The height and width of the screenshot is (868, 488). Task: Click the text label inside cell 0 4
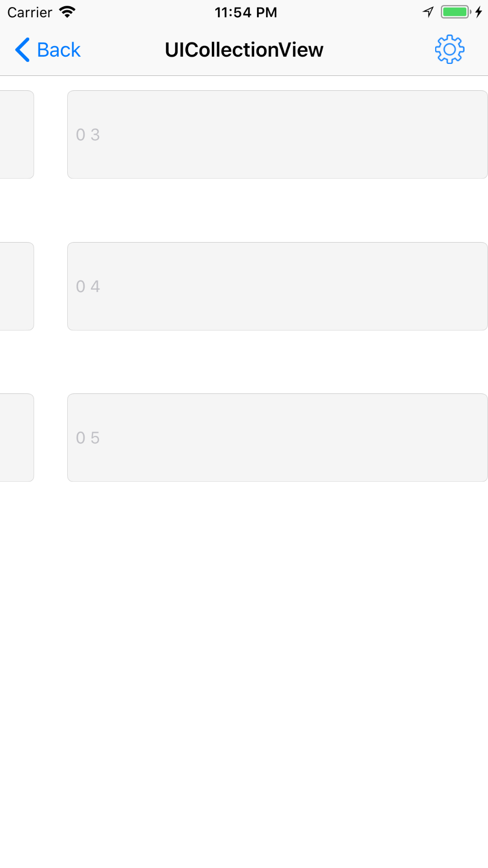click(x=88, y=286)
